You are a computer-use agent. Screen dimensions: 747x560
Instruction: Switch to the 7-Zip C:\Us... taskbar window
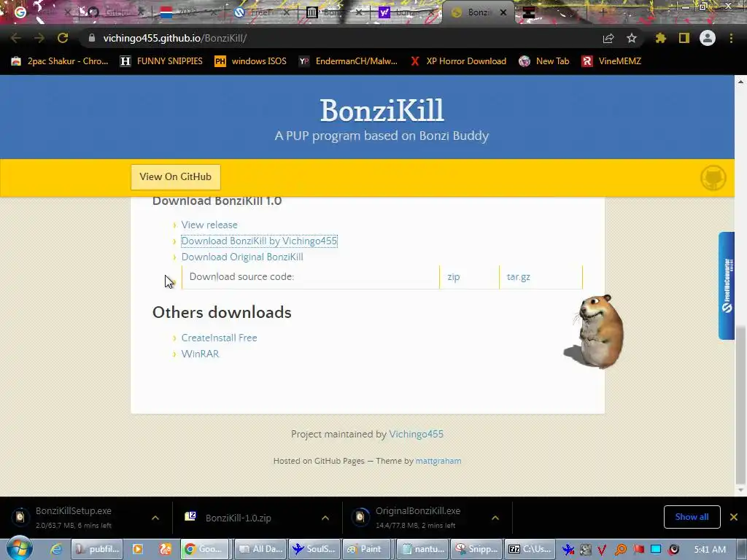click(x=530, y=549)
